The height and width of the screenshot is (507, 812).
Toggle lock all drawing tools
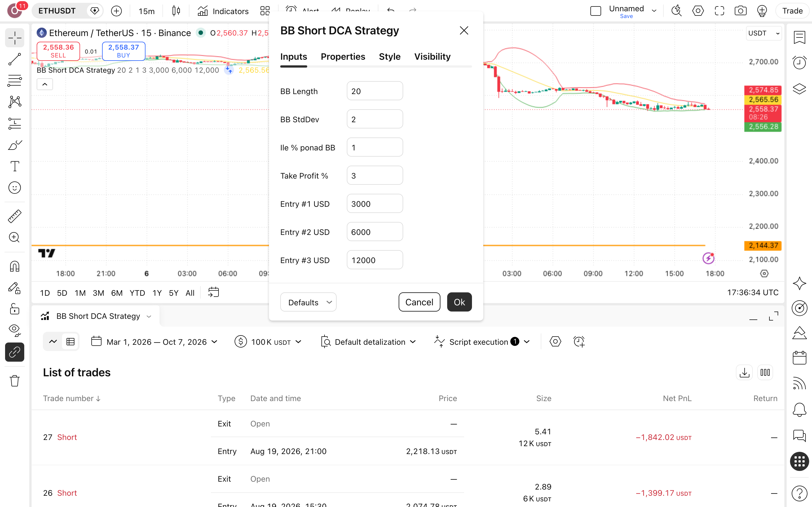[x=14, y=309]
